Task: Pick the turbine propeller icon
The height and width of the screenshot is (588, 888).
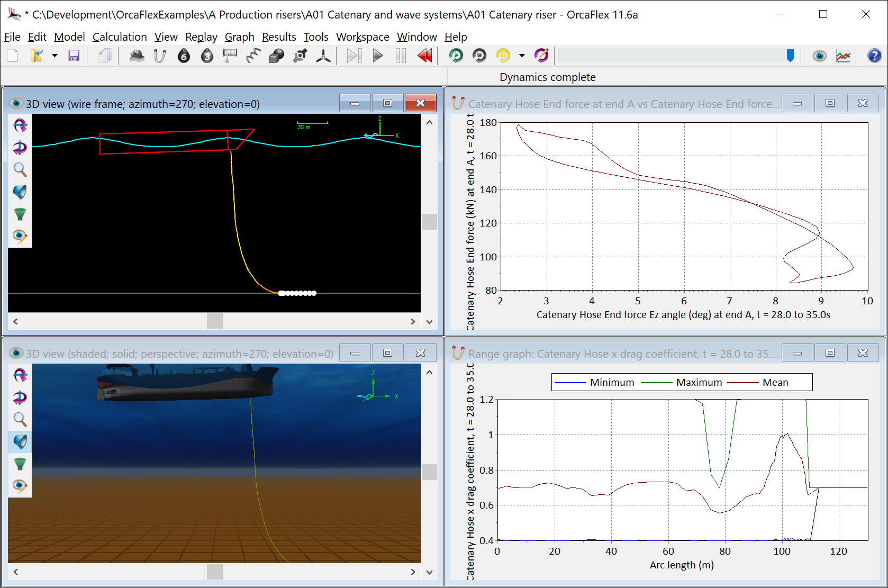Action: pos(323,56)
